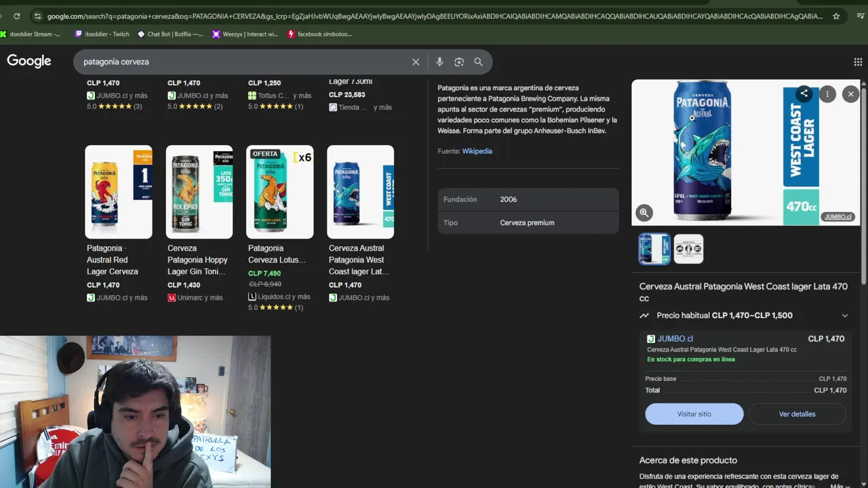Open Patagonia Cerveza Lotus title link
Viewport: 868px width, 488px height.
[x=277, y=254]
